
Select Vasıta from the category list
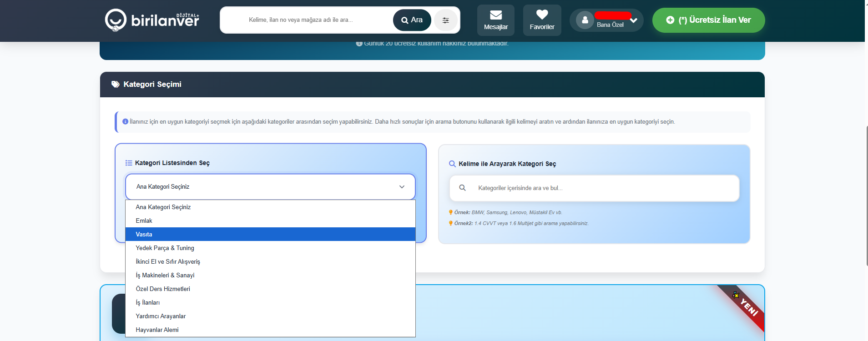[270, 234]
